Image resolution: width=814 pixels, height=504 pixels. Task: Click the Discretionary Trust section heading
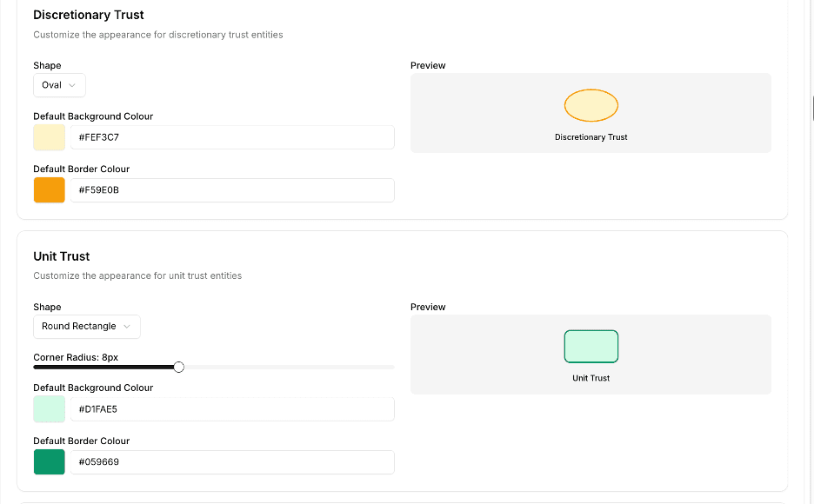(89, 15)
